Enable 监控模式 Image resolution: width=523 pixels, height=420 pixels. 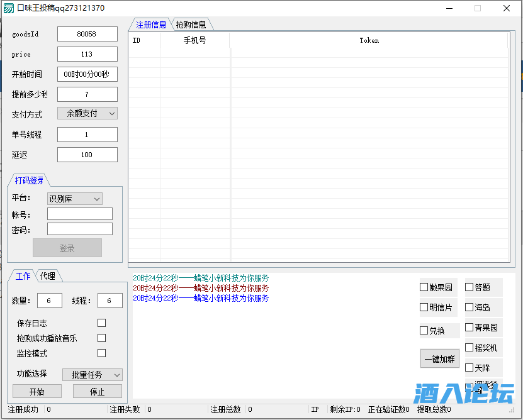99,353
